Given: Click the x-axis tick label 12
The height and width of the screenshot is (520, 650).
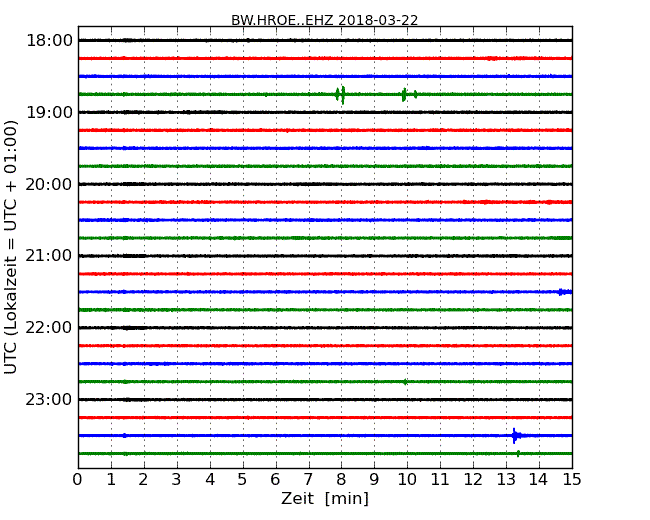Looking at the screenshot, I should click(473, 480).
